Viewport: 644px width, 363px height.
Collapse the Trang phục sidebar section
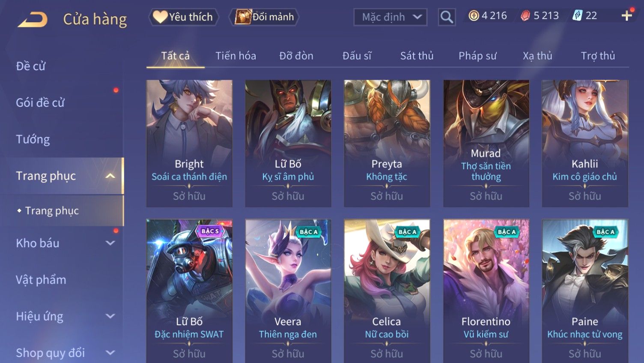click(x=110, y=176)
